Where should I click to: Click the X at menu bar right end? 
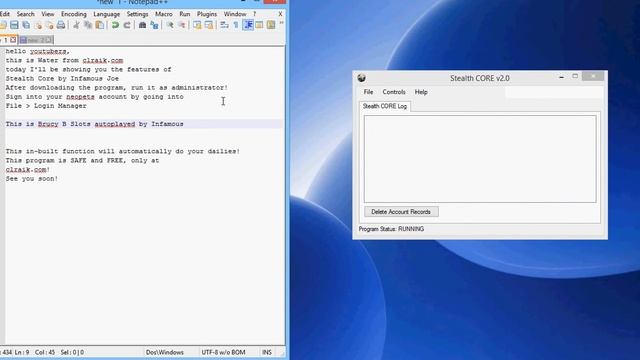(x=280, y=14)
